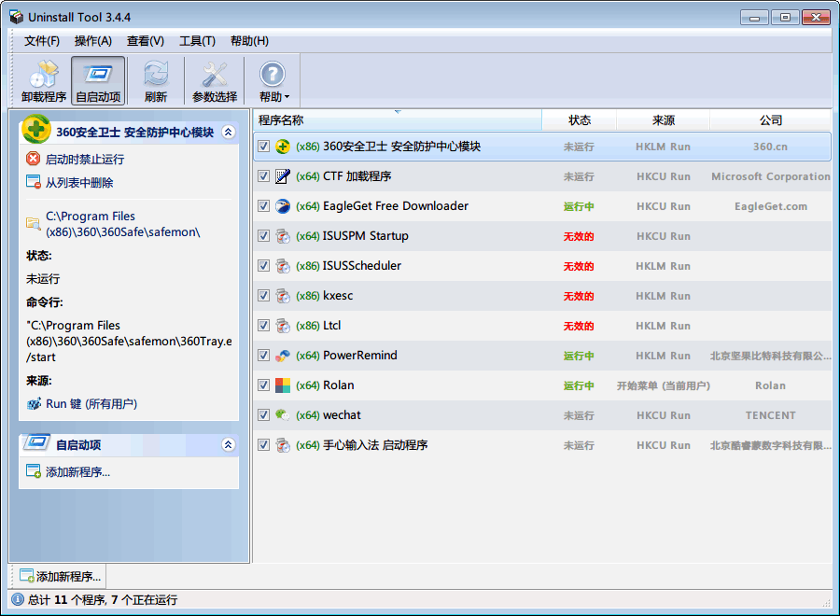
Task: Click the 无效的 status of kxesc
Action: point(579,296)
